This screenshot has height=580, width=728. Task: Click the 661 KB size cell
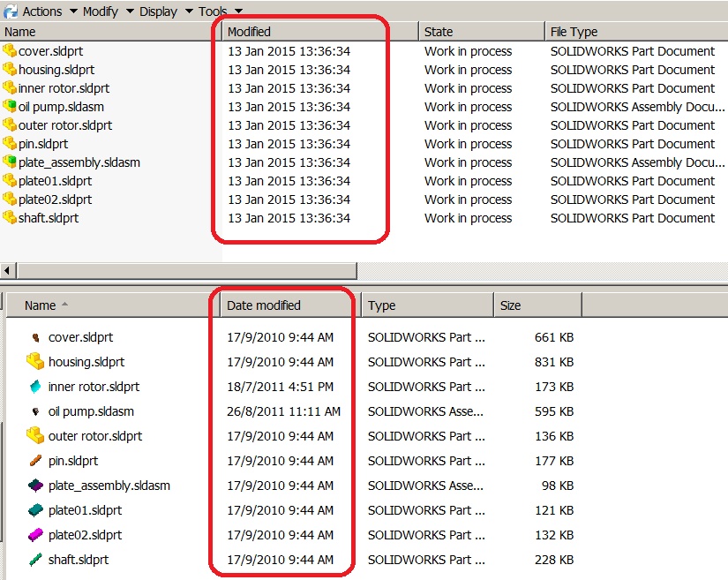[554, 337]
